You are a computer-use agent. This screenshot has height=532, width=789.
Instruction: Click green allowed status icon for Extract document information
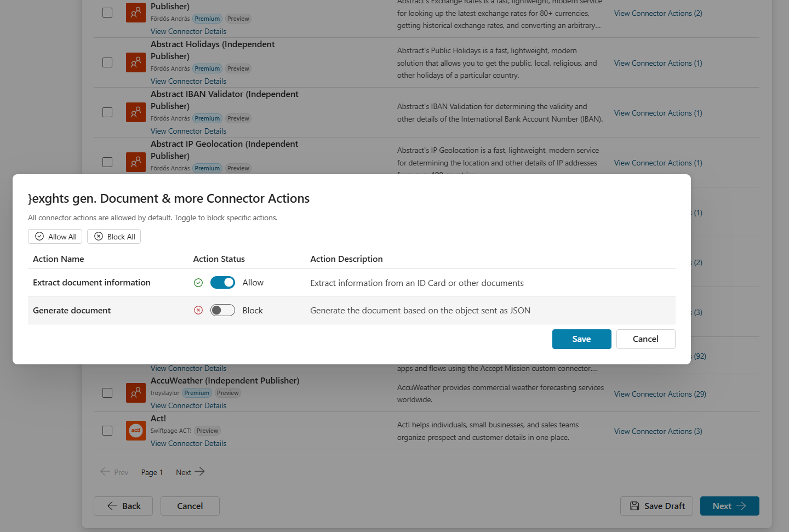198,283
